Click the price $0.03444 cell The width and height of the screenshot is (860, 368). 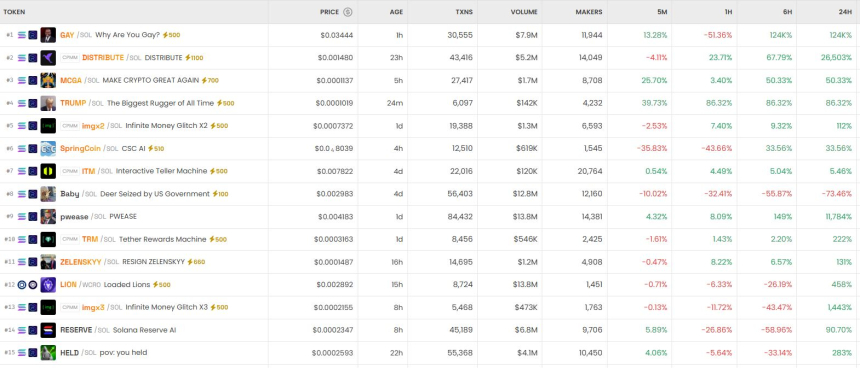(337, 35)
